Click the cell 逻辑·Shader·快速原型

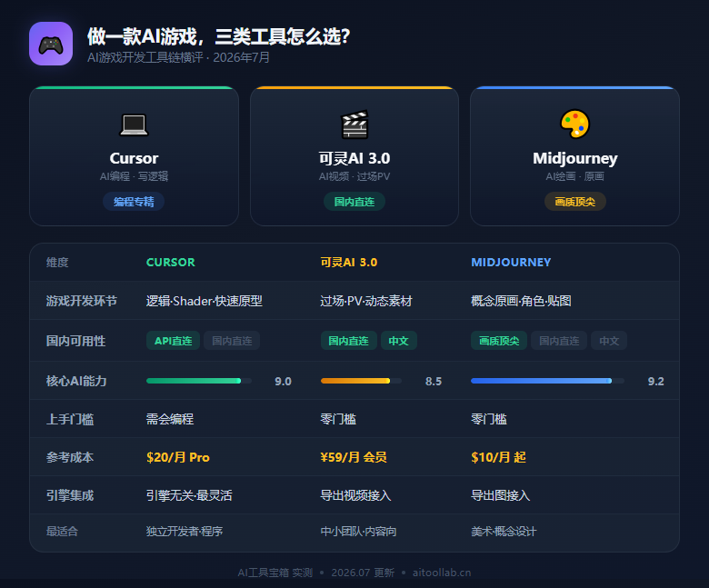pyautogui.click(x=205, y=301)
